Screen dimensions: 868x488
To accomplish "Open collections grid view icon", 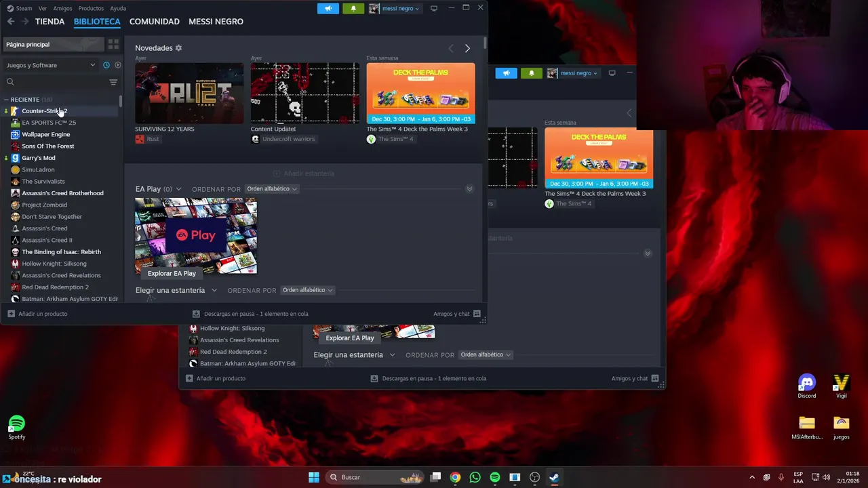I will 113,44.
